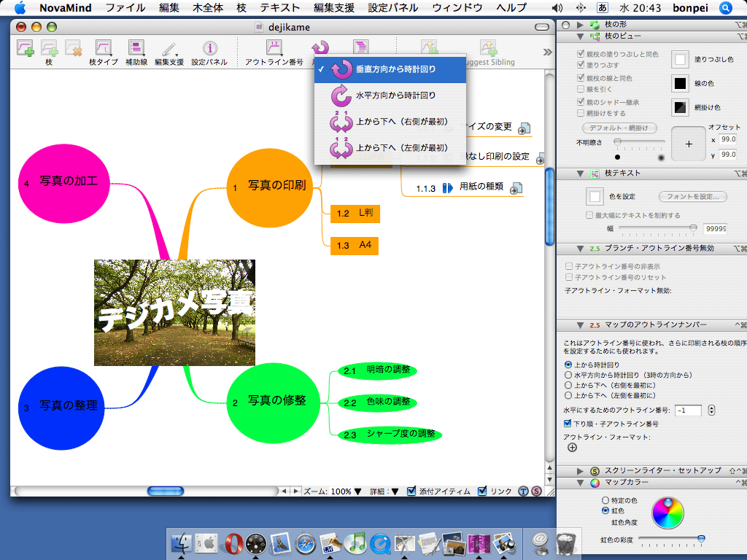Collapse the 枝のビュー section
Image resolution: width=747 pixels, height=560 pixels.
580,36
